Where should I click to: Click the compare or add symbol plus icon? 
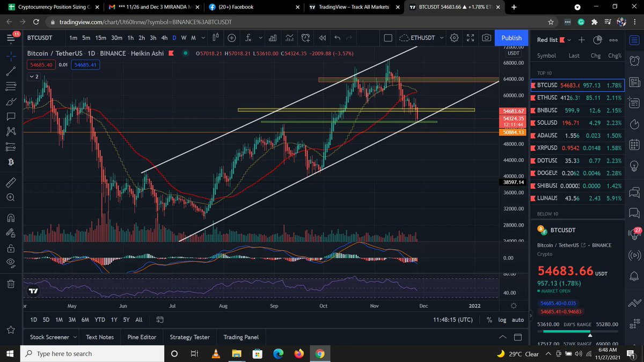pos(232,38)
